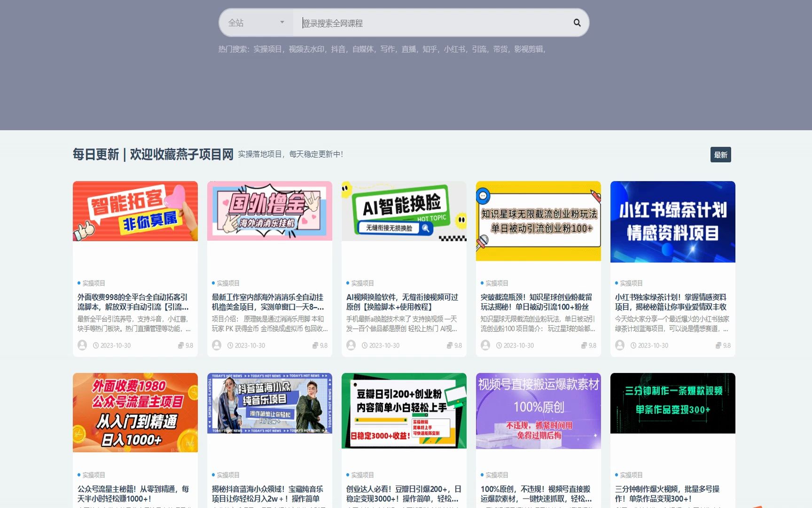Click hot search keyword 小红书

[454, 49]
